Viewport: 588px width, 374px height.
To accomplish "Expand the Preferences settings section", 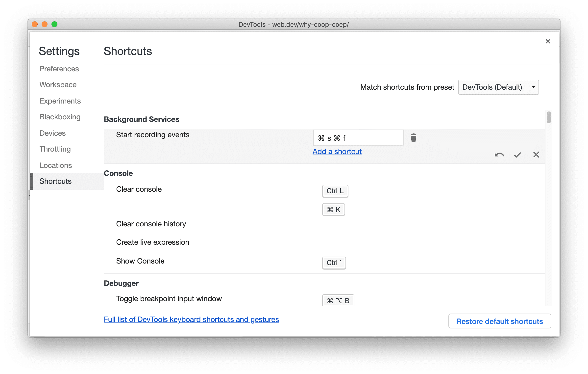I will point(59,69).
